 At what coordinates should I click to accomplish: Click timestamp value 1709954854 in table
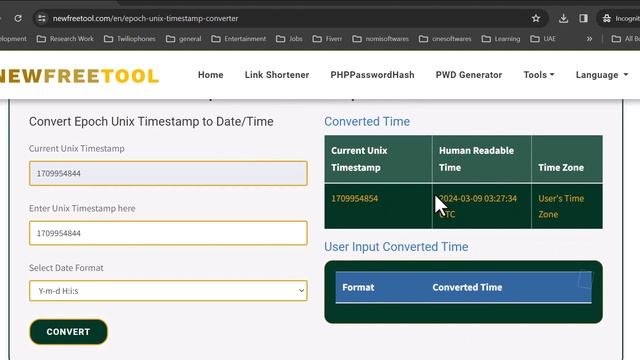click(354, 198)
